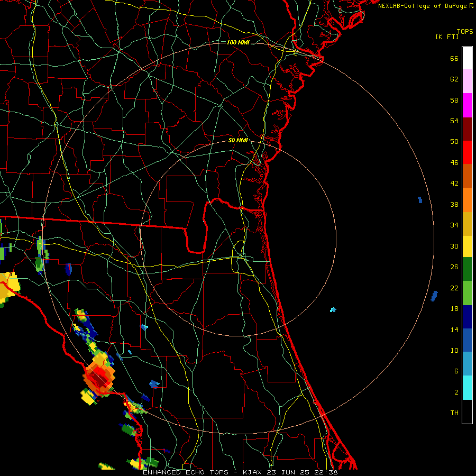The width and height of the screenshot is (476, 476).
Task: Click the "TH" threshold label
Action: 454,413
